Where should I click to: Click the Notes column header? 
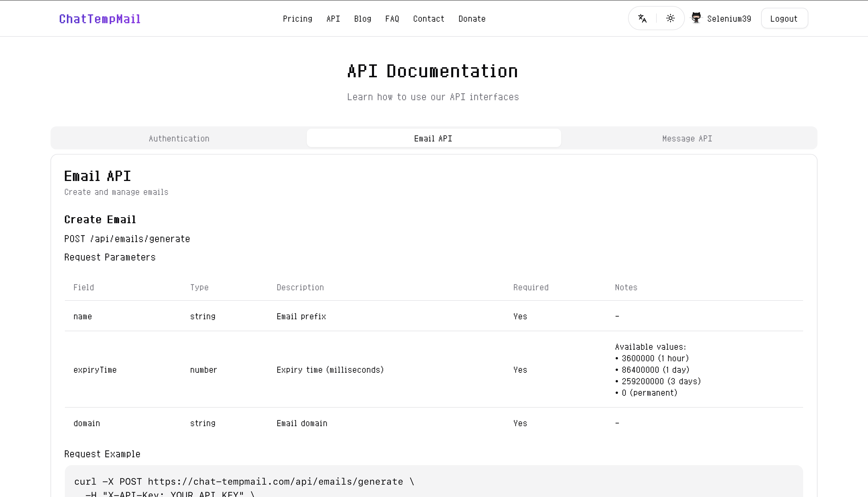(x=626, y=287)
